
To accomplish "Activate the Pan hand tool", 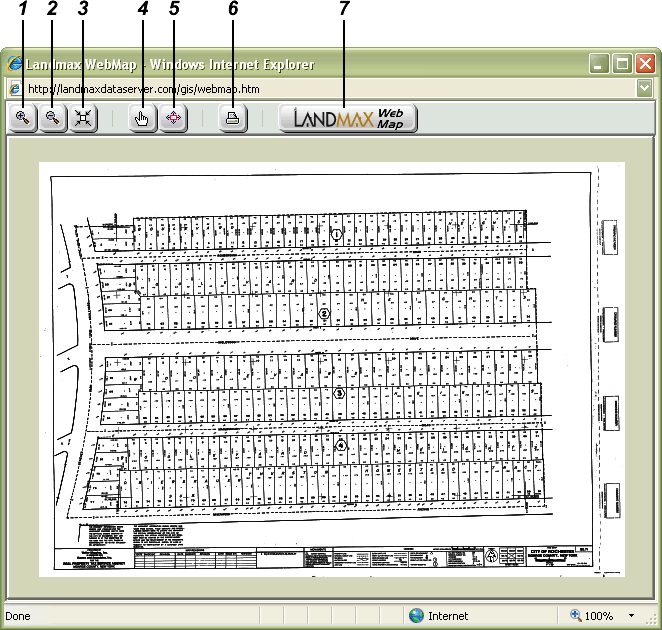I will click(143, 118).
